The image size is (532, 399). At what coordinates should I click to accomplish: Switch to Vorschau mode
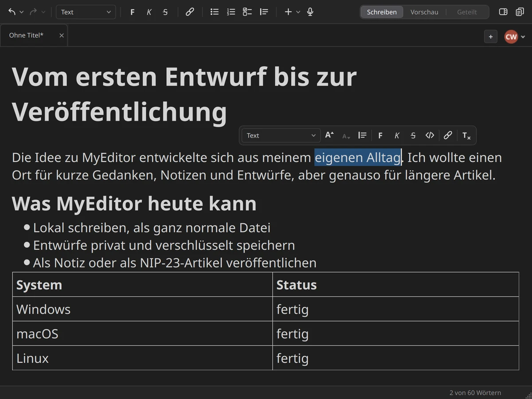[424, 12]
